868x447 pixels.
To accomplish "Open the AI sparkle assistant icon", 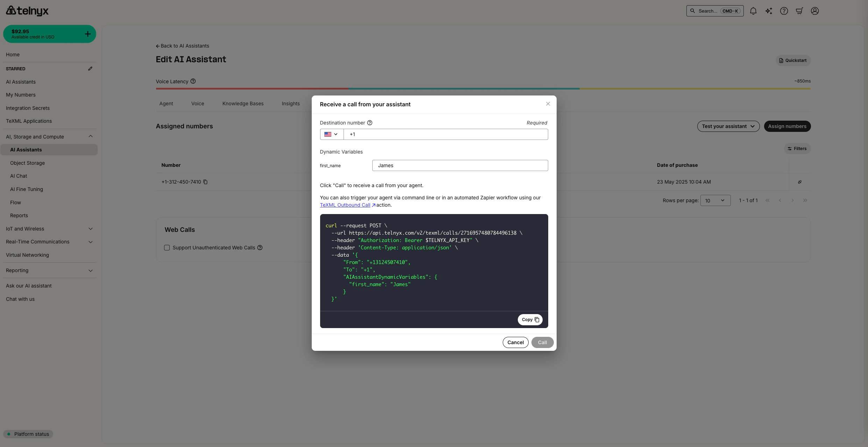I will (x=769, y=11).
